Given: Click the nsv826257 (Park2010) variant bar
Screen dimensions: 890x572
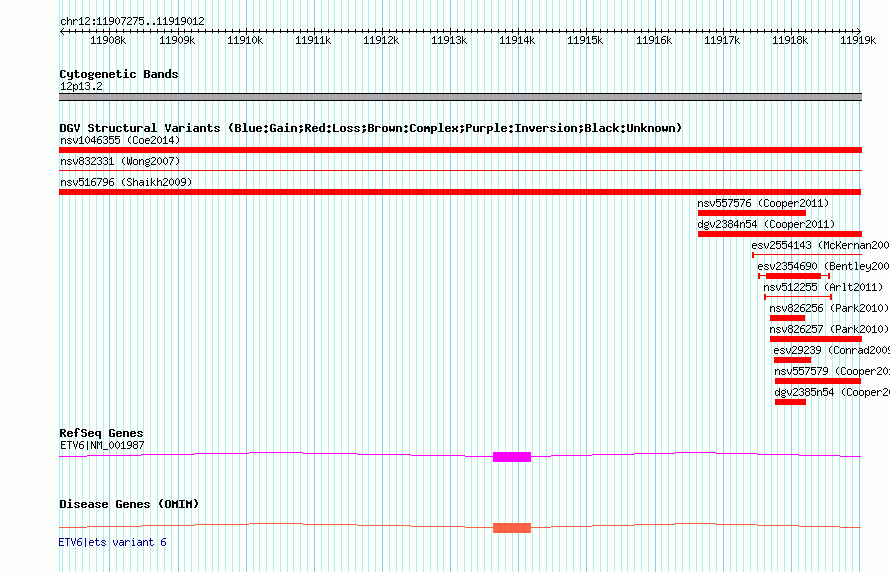Looking at the screenshot, I should point(816,339).
